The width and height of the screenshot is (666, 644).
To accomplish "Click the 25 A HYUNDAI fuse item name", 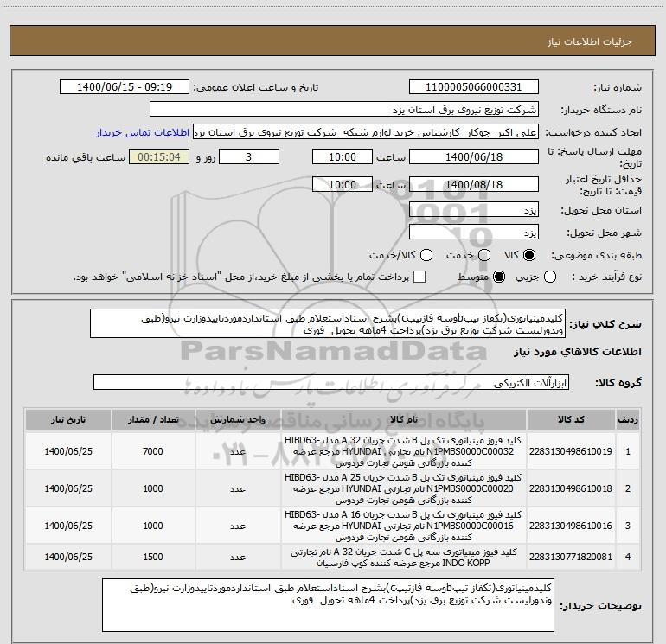I will tap(404, 488).
